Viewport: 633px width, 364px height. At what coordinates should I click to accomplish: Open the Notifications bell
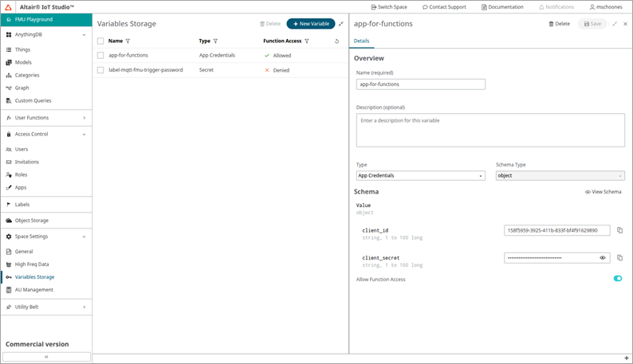(x=556, y=7)
